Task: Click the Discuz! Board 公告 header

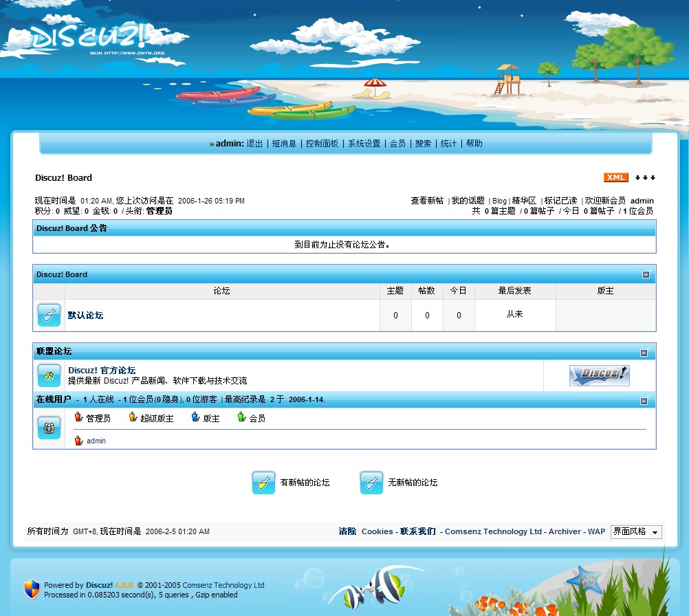Action: [x=72, y=228]
